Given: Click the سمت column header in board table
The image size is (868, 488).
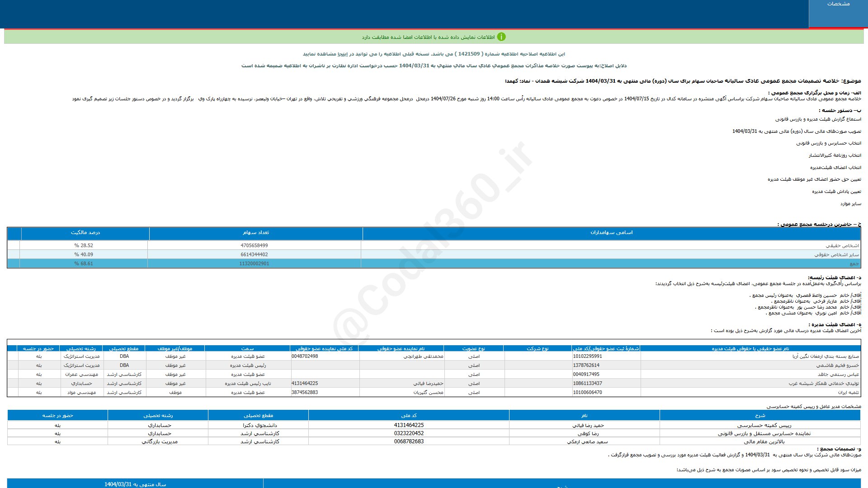Looking at the screenshot, I should tap(247, 349).
